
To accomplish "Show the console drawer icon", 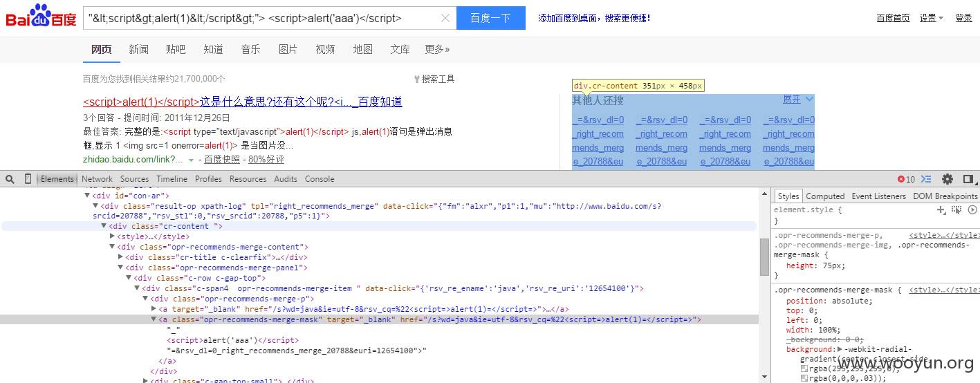I will click(x=927, y=179).
